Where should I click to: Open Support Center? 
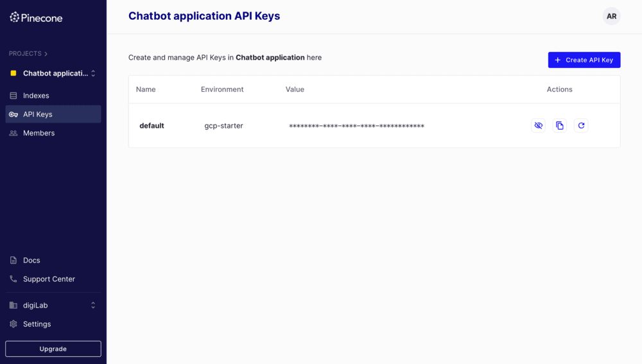[x=53, y=279]
